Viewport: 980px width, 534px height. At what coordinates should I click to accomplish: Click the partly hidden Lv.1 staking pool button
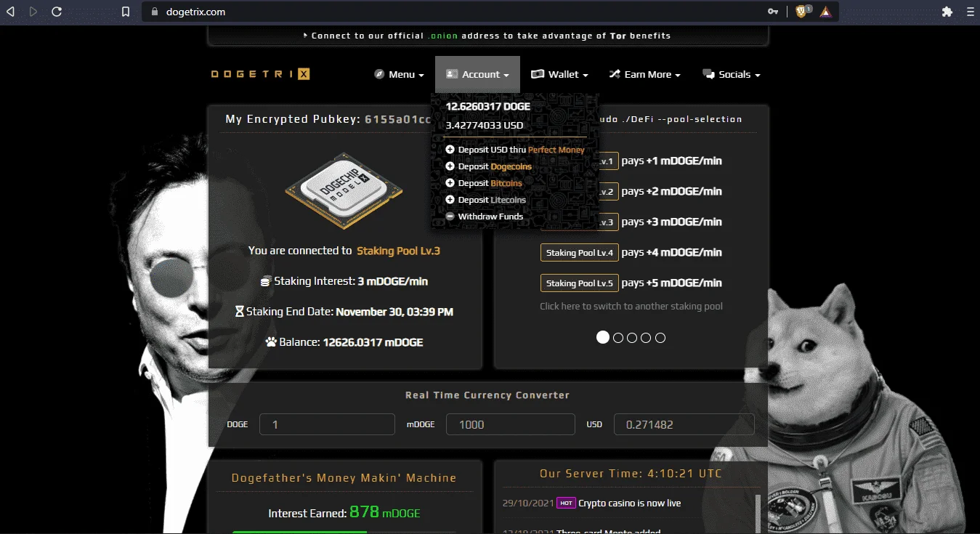pos(609,161)
